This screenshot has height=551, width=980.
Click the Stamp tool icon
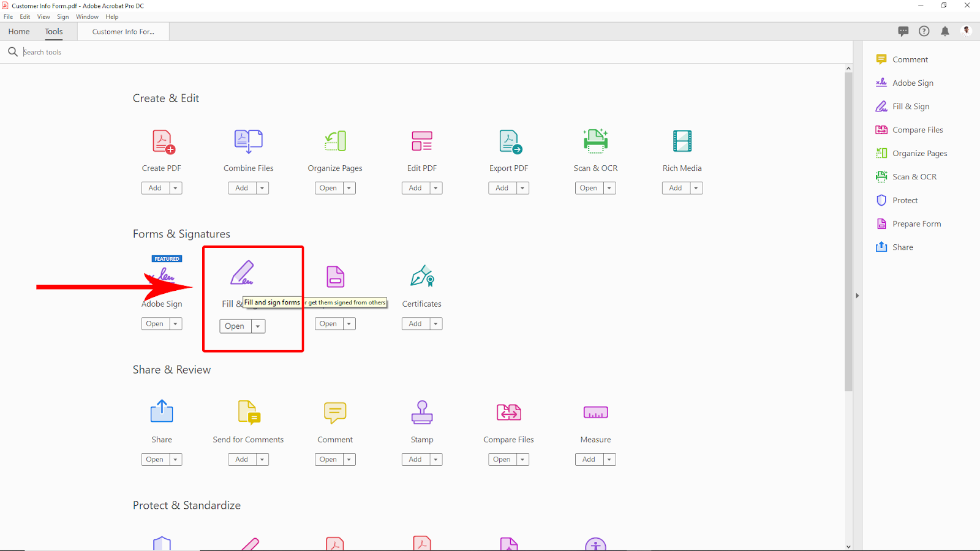tap(422, 412)
